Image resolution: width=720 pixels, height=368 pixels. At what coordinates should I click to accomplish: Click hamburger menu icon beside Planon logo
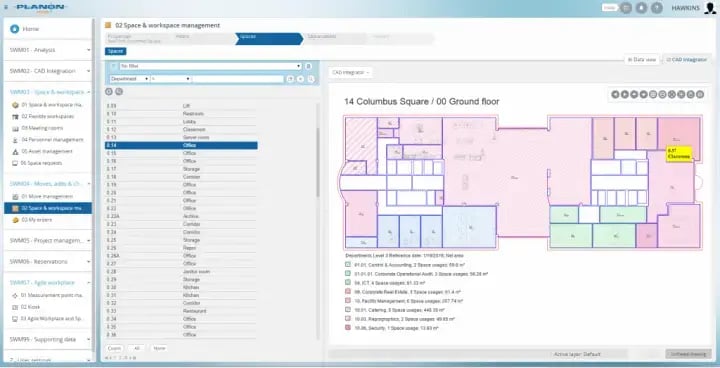pos(6,7)
